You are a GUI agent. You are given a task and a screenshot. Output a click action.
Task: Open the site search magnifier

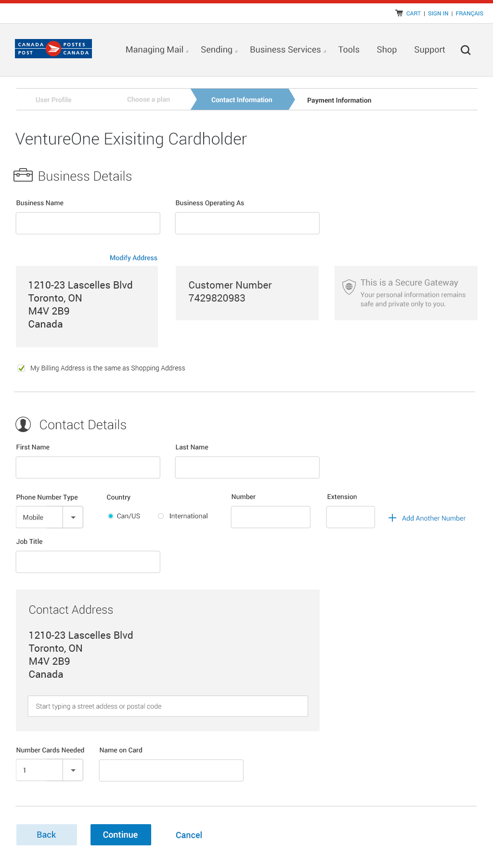(466, 50)
